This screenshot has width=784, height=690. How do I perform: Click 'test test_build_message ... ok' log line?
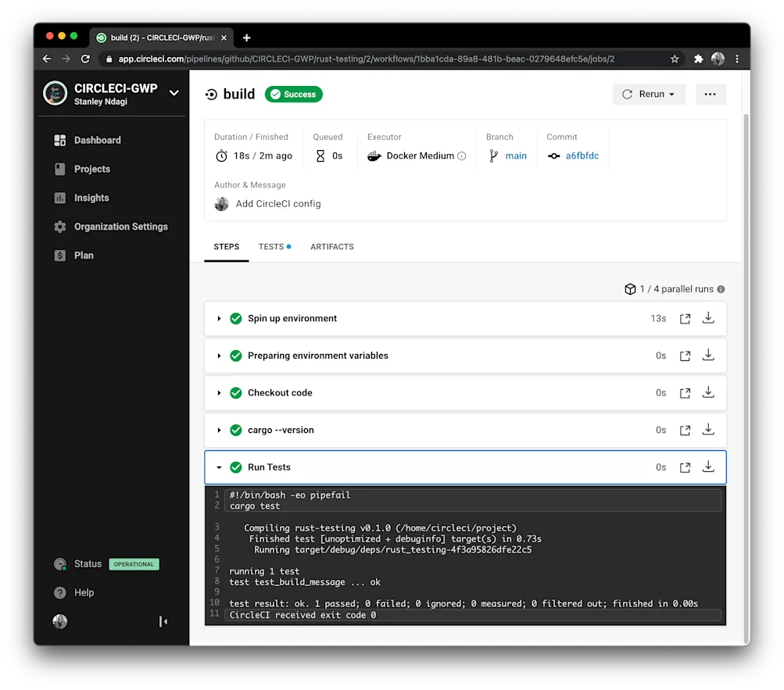[305, 582]
